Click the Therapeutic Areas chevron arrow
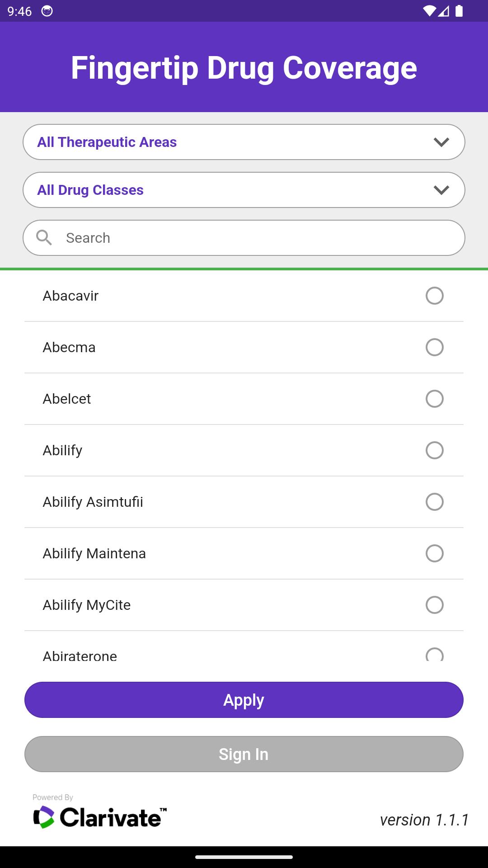Image resolution: width=488 pixels, height=868 pixels. click(x=441, y=142)
